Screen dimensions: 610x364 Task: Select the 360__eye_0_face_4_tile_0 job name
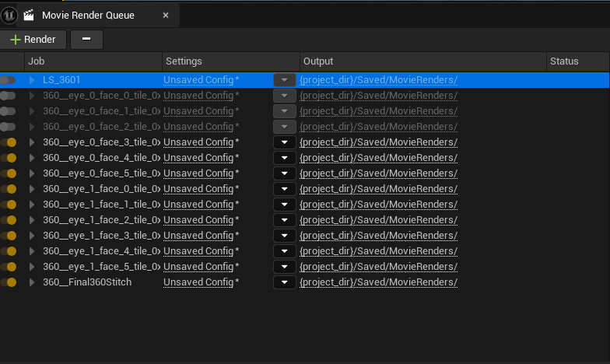click(x=101, y=158)
